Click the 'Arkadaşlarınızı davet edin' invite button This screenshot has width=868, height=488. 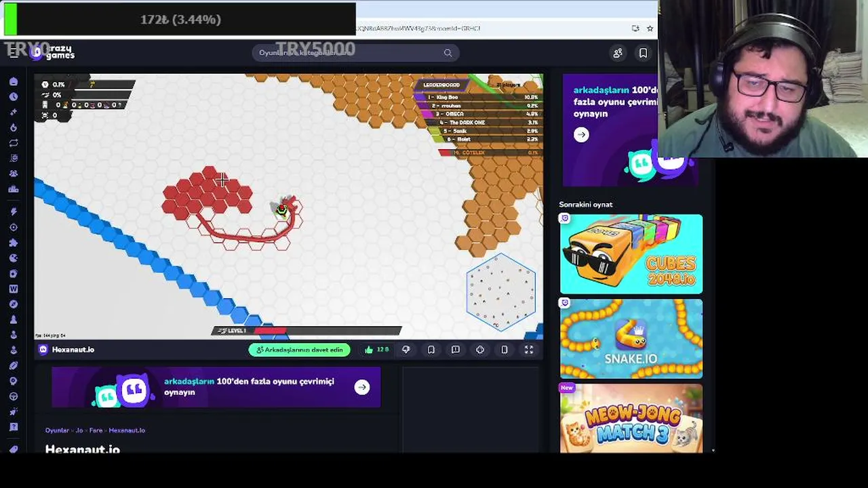(300, 350)
